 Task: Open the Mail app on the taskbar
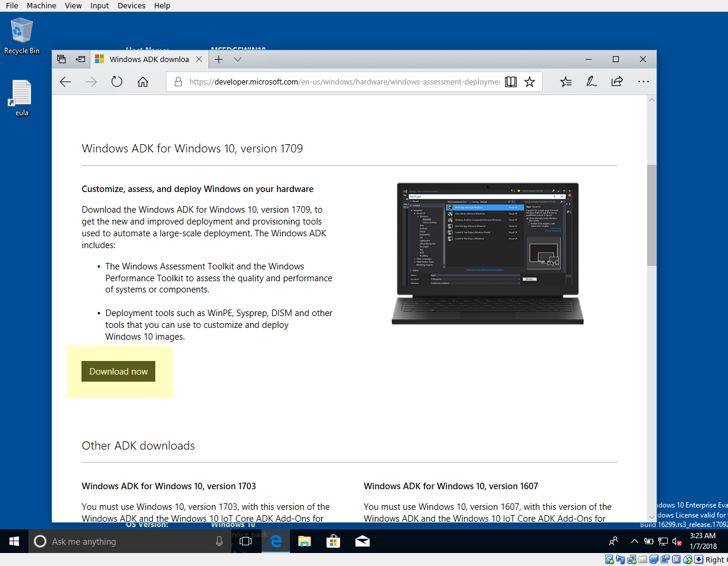pos(363,541)
